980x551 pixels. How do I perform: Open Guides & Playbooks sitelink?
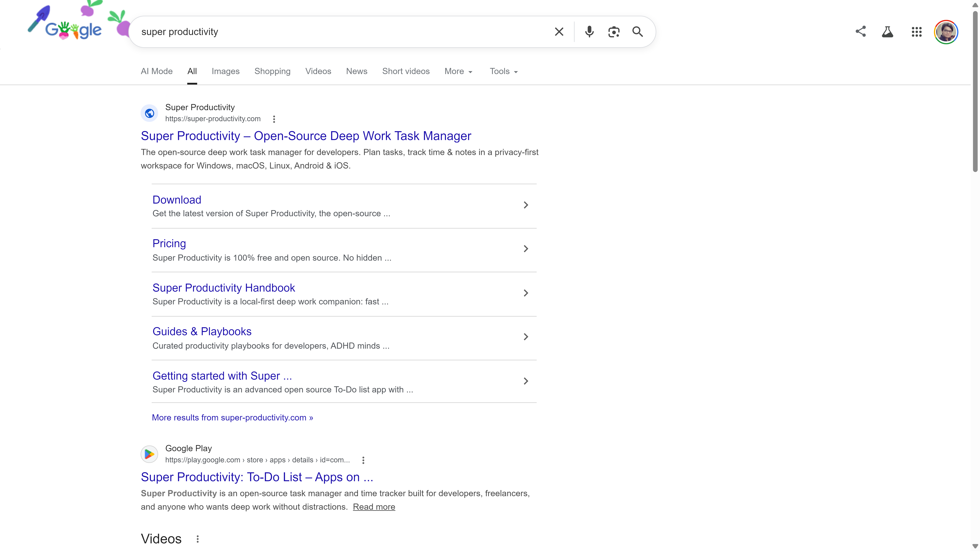(x=202, y=332)
